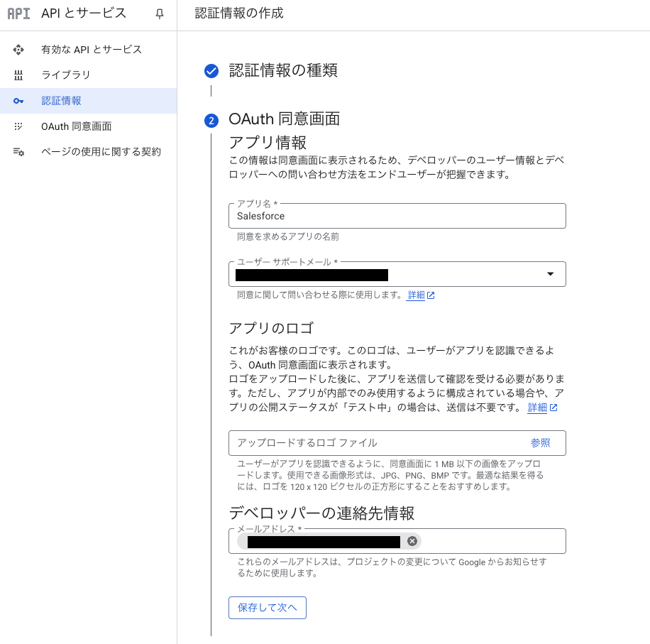Open the ユーザー サポートメール dropdown arrow
Screen dimensions: 650x644
pyautogui.click(x=550, y=274)
